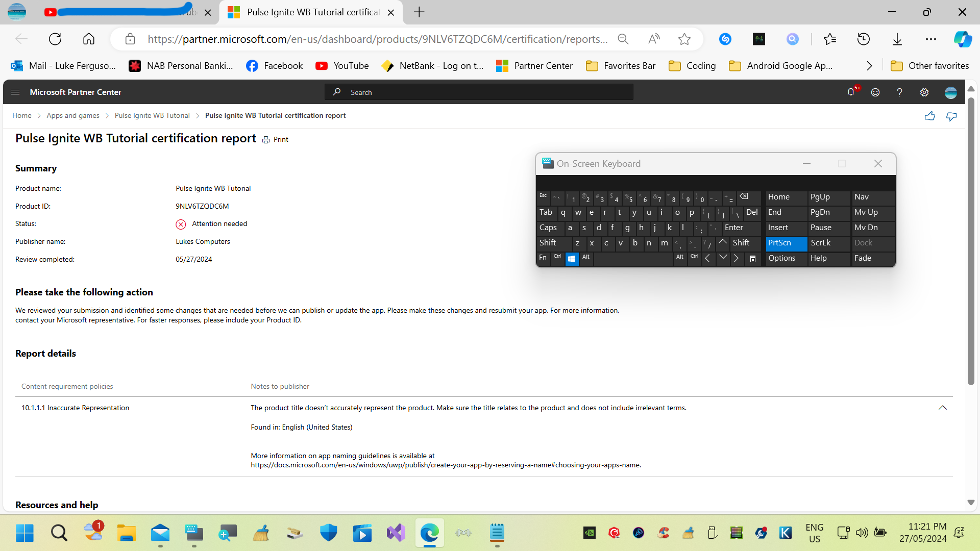The height and width of the screenshot is (551, 980).
Task: Open the More options ellipsis browser menu
Action: coord(931,39)
